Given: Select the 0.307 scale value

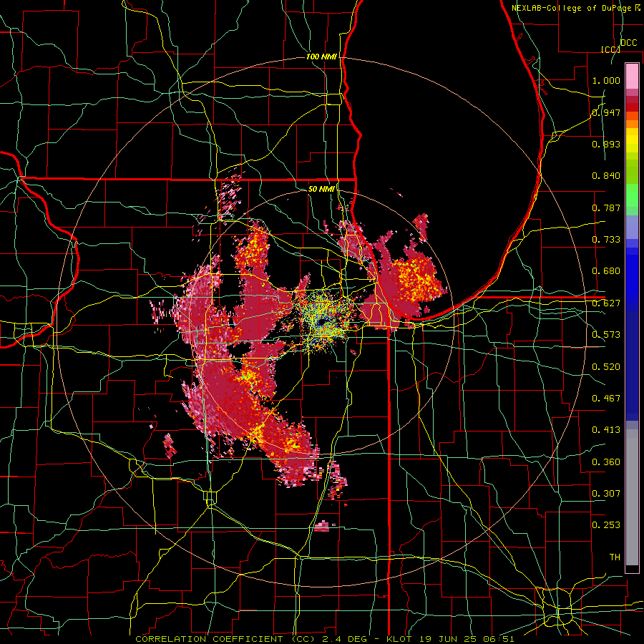Looking at the screenshot, I should (606, 494).
